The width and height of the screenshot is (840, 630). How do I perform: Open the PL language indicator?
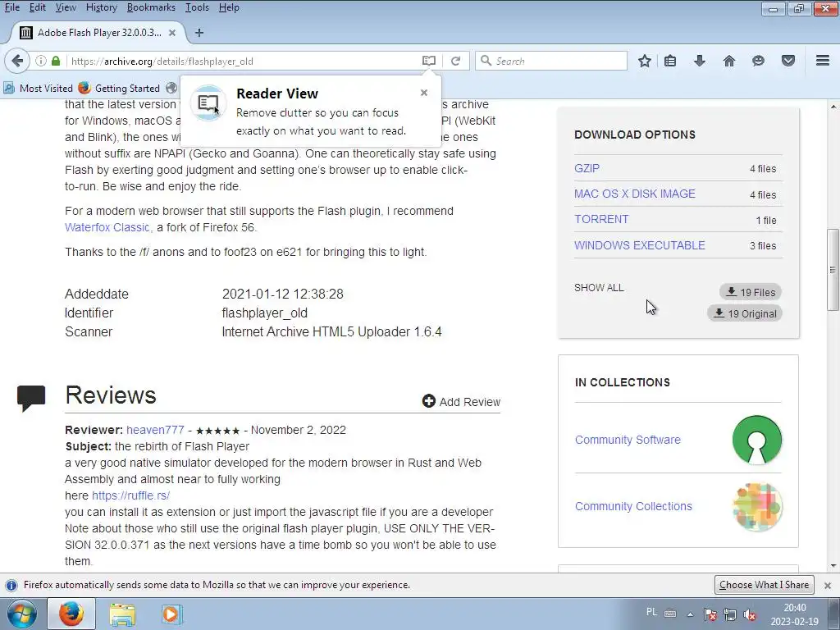[x=651, y=612]
